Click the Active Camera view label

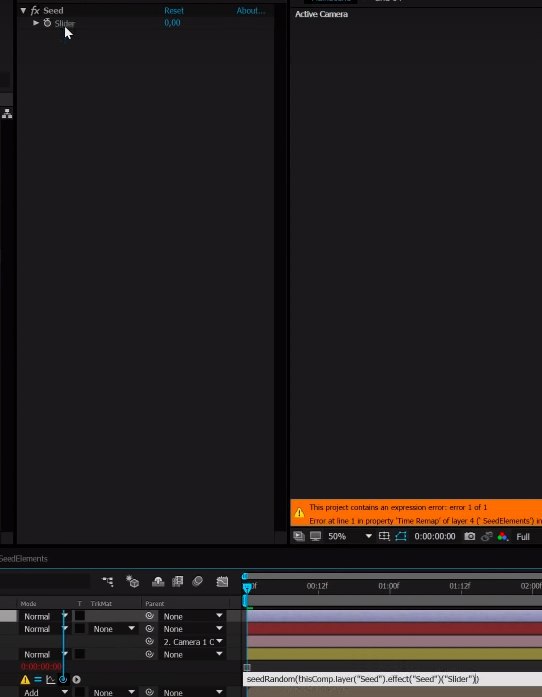pos(321,14)
